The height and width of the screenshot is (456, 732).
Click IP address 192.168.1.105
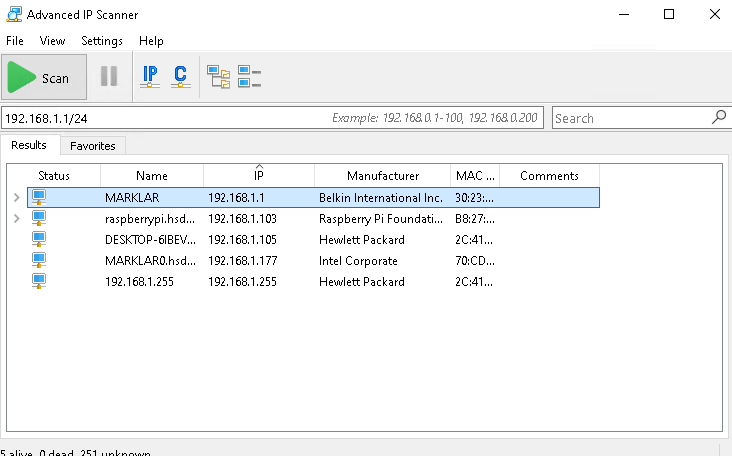[242, 240]
